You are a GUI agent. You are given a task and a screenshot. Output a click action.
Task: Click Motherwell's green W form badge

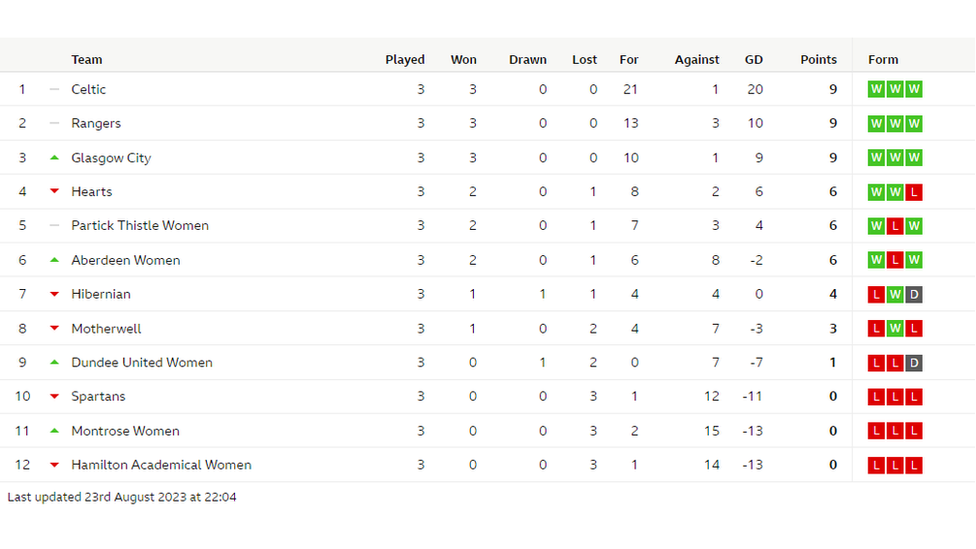(x=895, y=329)
